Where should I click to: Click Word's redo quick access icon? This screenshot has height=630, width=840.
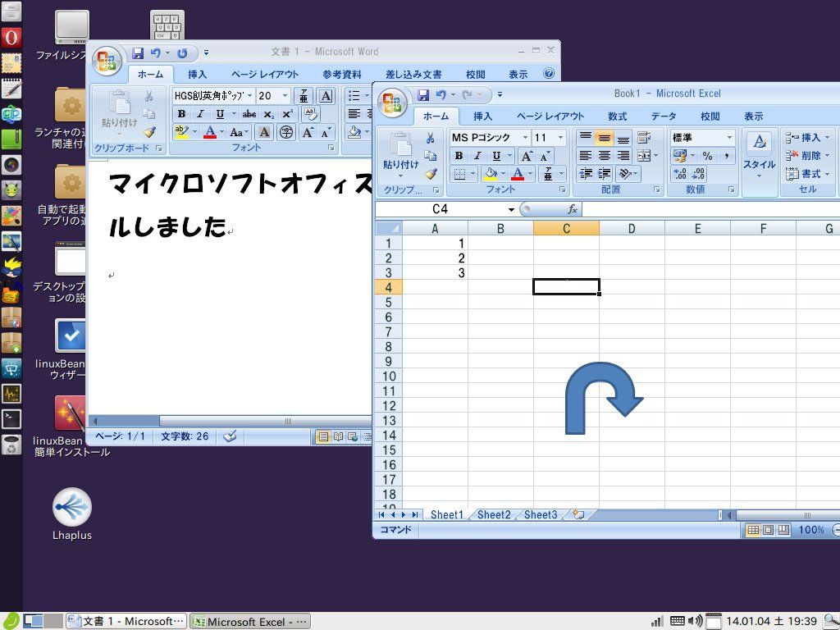183,53
